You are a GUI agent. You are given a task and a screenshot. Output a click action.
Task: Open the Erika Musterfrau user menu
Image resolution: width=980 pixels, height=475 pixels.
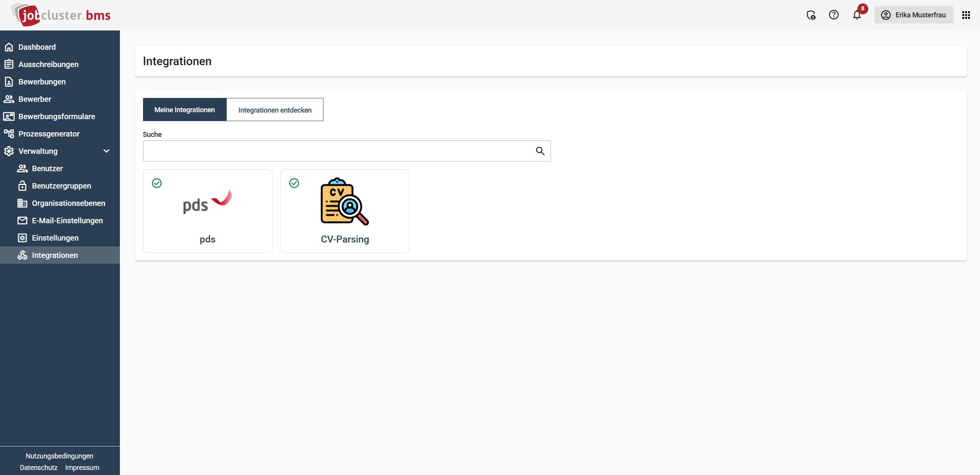pyautogui.click(x=913, y=15)
